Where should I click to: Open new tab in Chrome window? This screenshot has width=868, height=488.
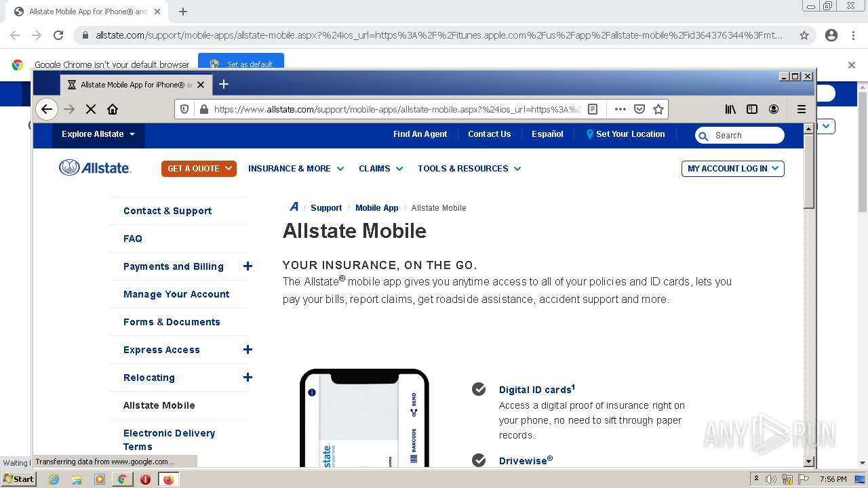tap(183, 12)
